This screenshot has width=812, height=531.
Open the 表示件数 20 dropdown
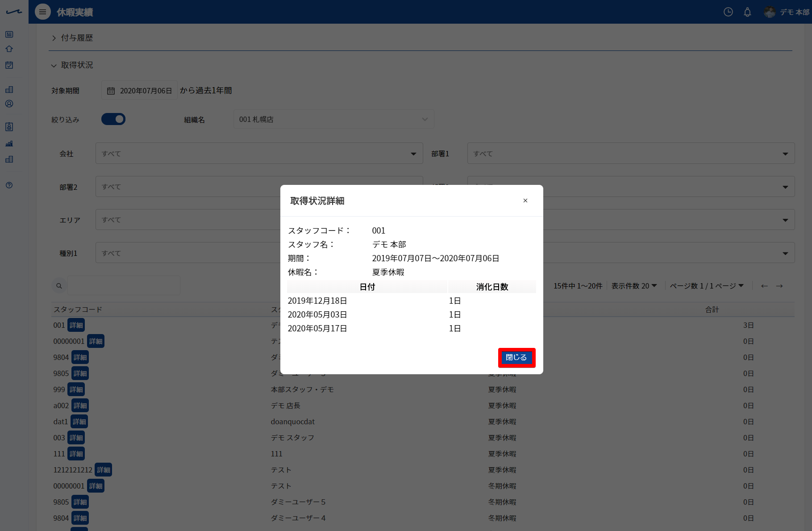point(634,286)
